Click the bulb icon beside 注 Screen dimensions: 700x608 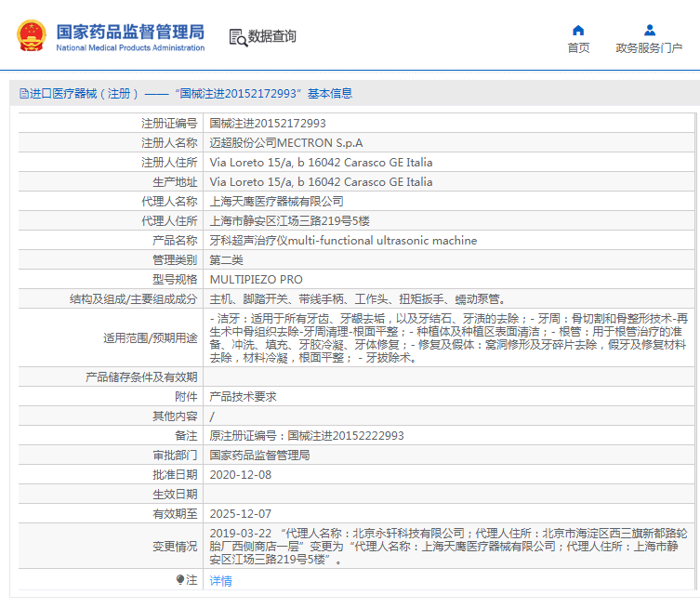(x=180, y=580)
